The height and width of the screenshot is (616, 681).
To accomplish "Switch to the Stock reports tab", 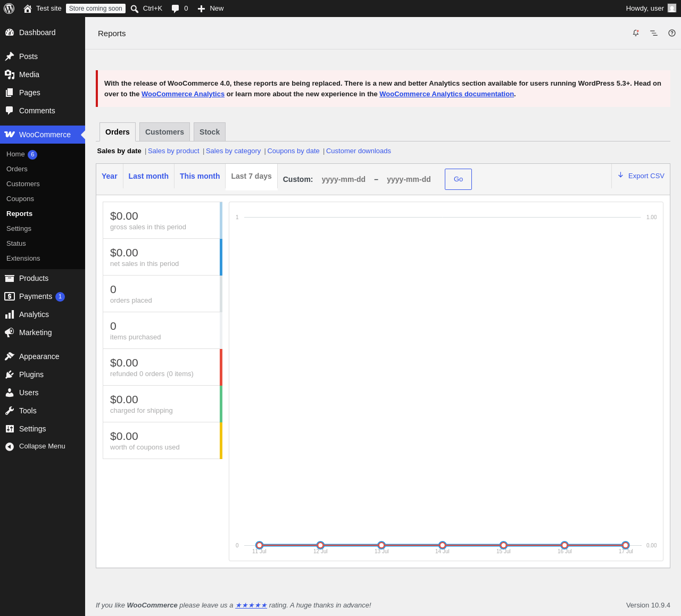I will coord(210,132).
